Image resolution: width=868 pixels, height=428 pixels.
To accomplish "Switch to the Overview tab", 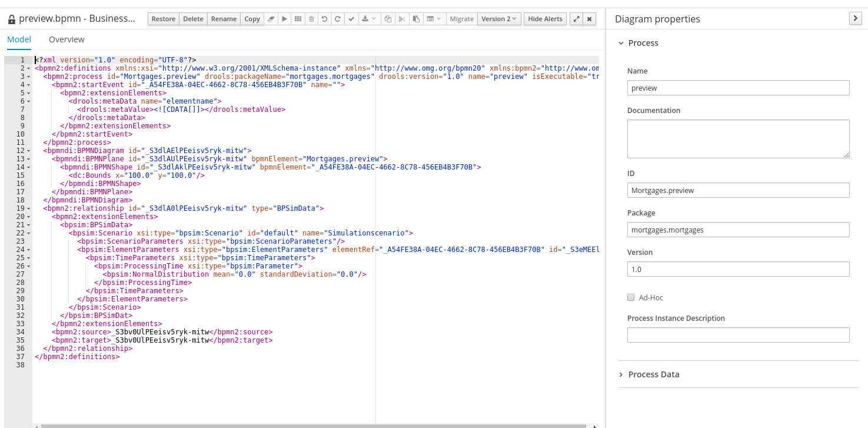I will click(66, 39).
